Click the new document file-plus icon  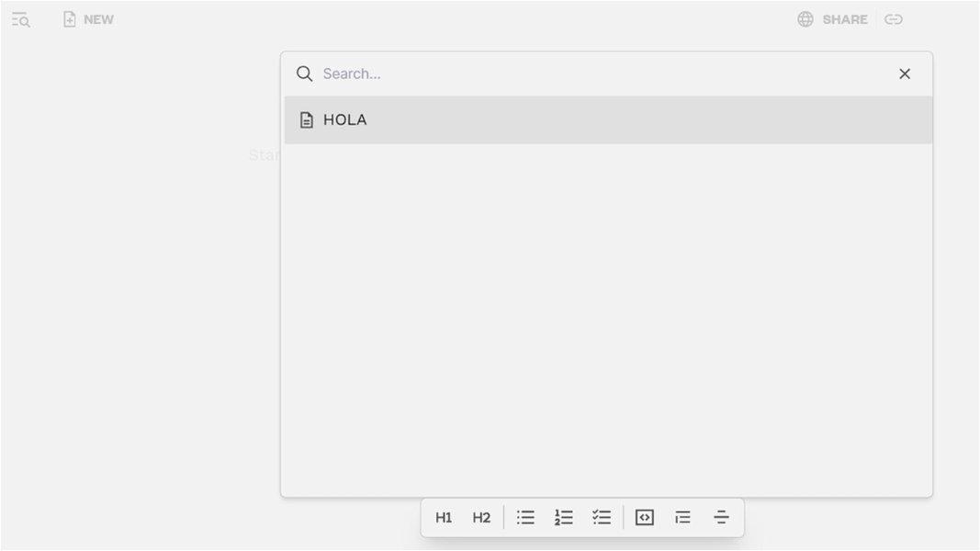click(70, 19)
